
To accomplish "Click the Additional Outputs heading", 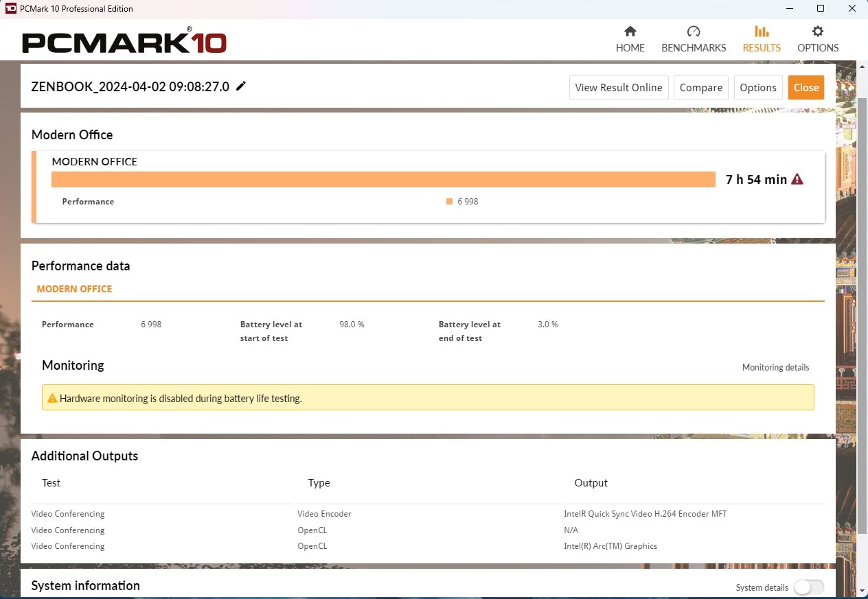I will [84, 456].
